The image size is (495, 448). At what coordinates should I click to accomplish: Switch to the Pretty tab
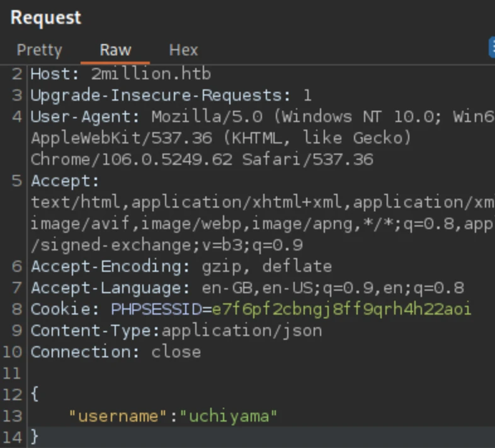(x=40, y=50)
